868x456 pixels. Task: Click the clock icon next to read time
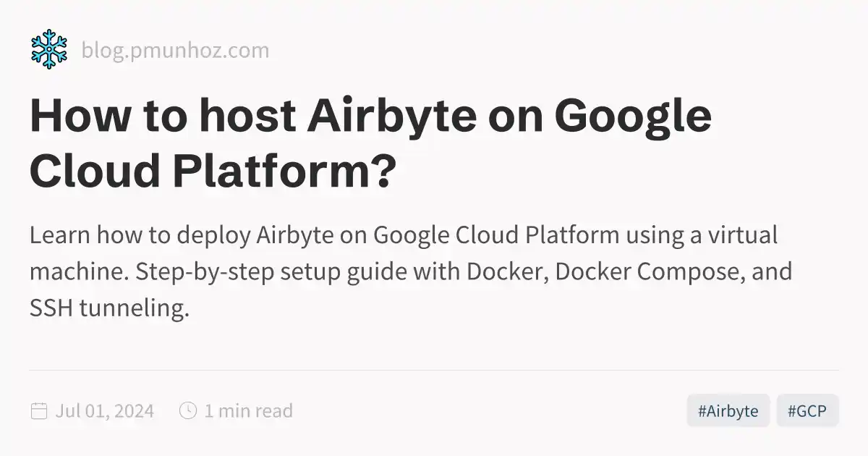pos(187,410)
